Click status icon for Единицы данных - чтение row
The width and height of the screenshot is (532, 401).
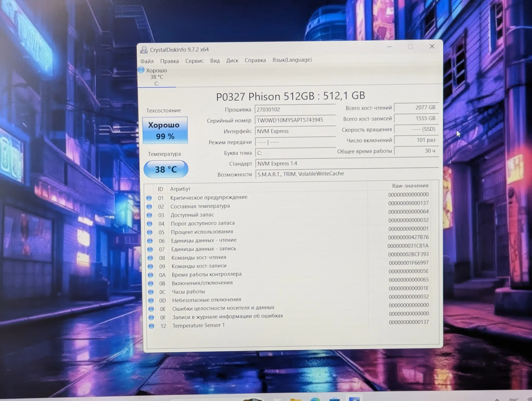point(150,241)
